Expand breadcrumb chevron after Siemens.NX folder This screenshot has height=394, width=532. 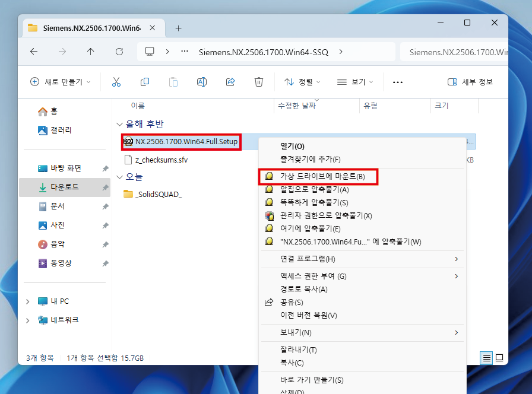[x=341, y=52]
